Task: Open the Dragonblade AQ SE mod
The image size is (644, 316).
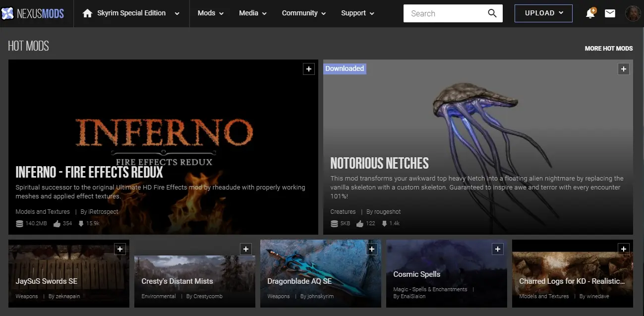Action: click(x=299, y=281)
